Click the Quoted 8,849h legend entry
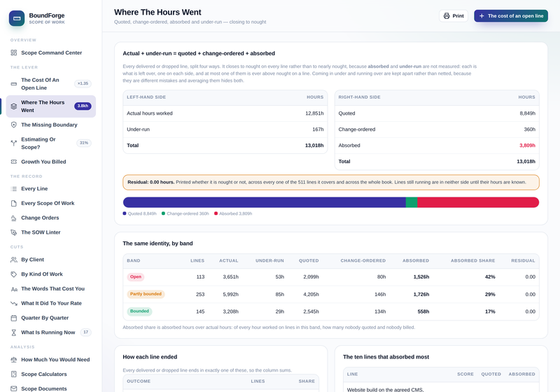This screenshot has width=560, height=392. (x=139, y=213)
